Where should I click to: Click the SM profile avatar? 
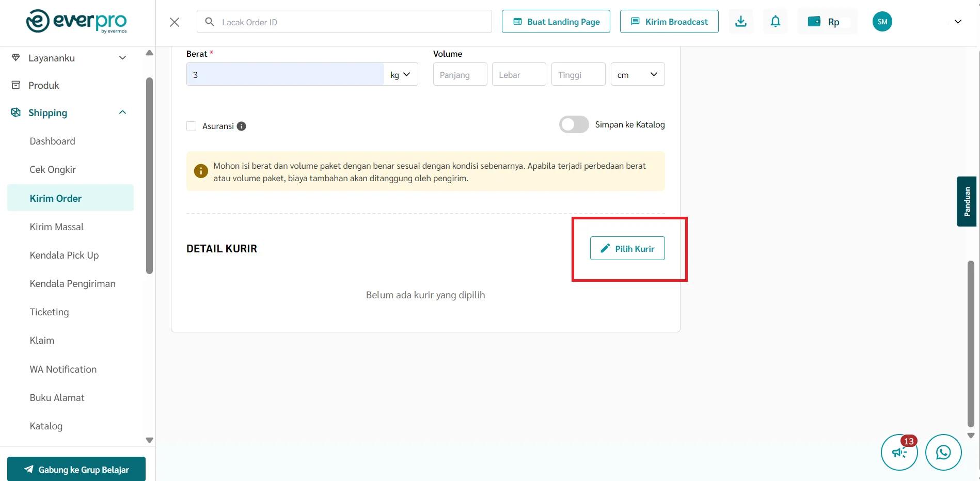pyautogui.click(x=882, y=22)
